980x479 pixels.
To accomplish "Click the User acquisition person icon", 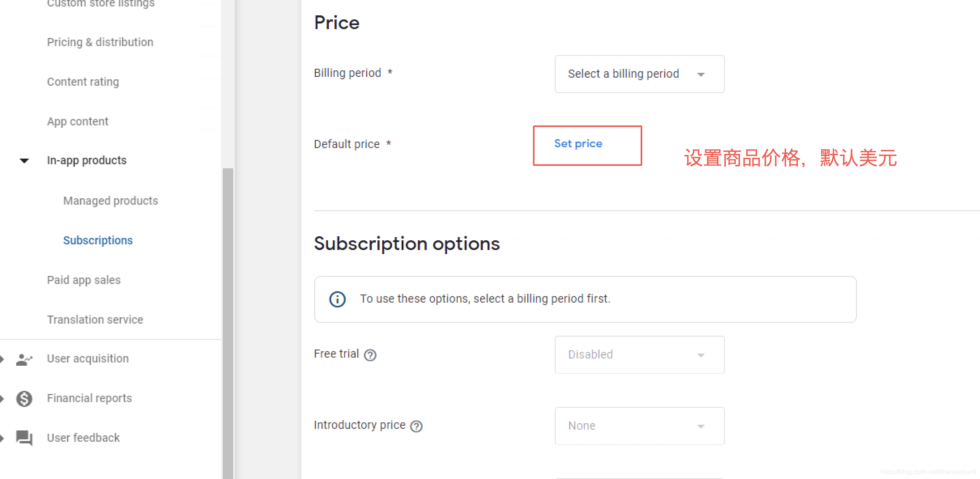I will 24,359.
